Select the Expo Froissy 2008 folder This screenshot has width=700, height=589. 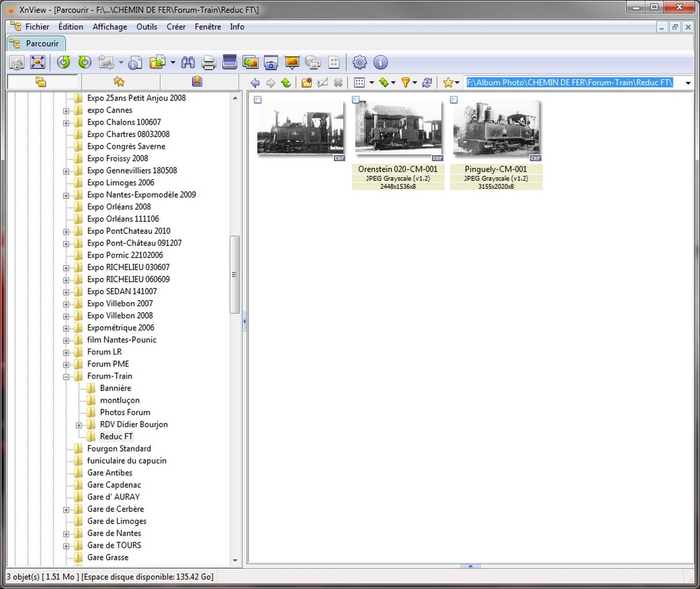click(x=118, y=158)
